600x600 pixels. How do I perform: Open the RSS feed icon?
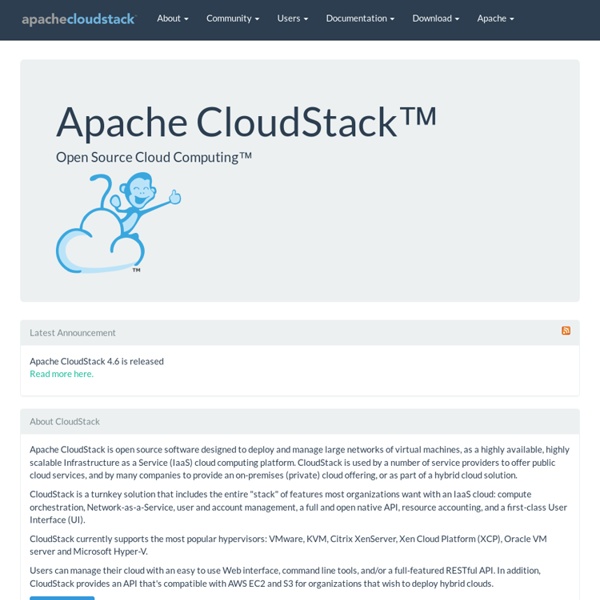click(x=566, y=330)
